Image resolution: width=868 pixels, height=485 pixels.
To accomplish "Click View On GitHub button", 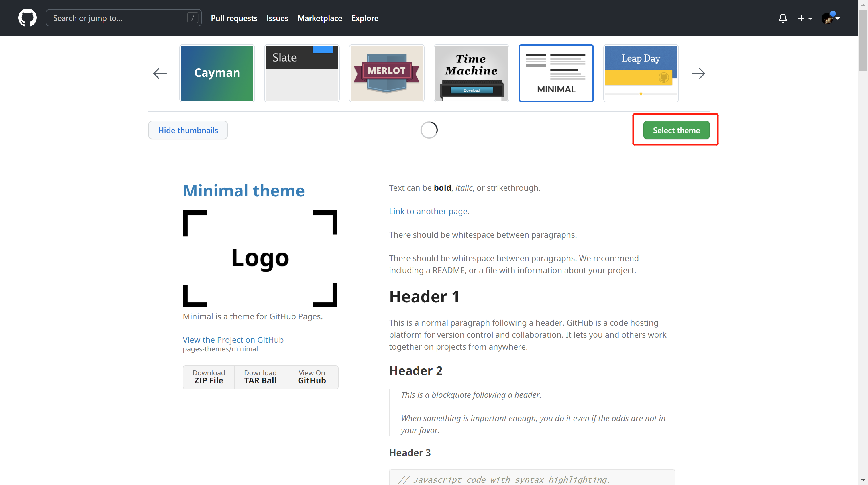I will pos(312,377).
